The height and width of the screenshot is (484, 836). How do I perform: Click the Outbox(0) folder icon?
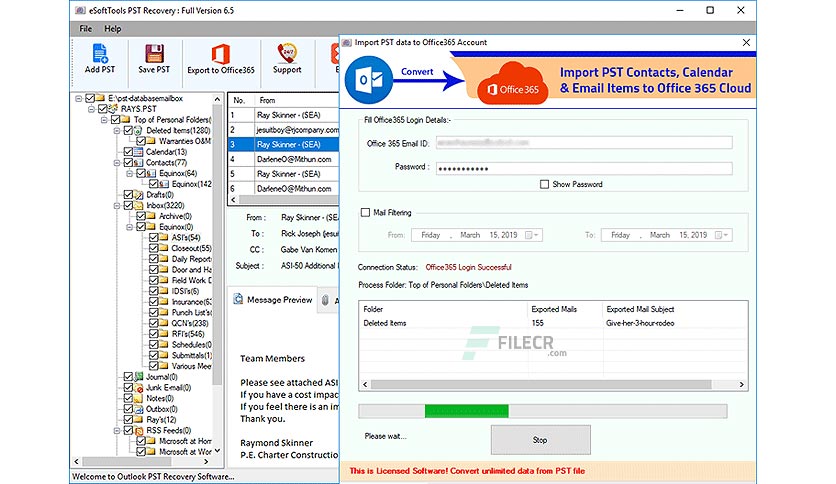pyautogui.click(x=139, y=409)
